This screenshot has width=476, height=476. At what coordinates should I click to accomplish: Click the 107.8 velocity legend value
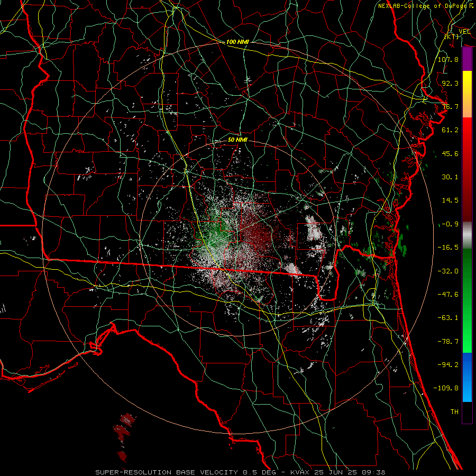pyautogui.click(x=448, y=59)
